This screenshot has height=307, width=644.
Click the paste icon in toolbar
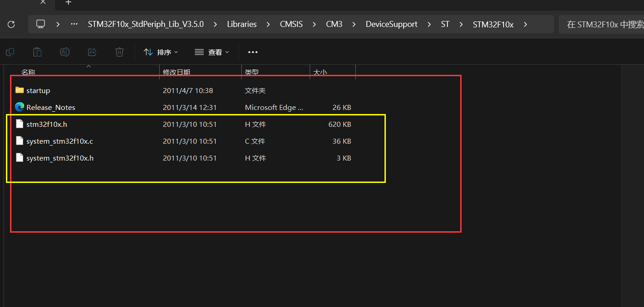[37, 52]
